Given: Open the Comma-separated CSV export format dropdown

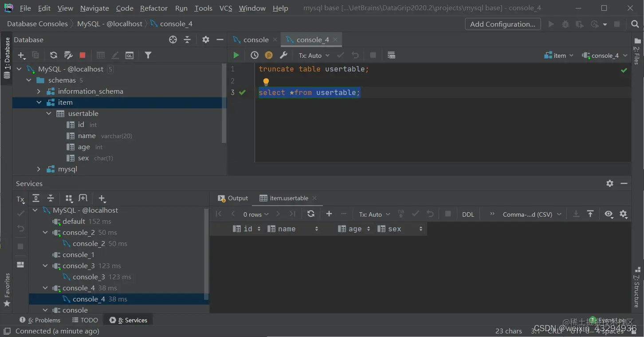Looking at the screenshot, I should [532, 214].
